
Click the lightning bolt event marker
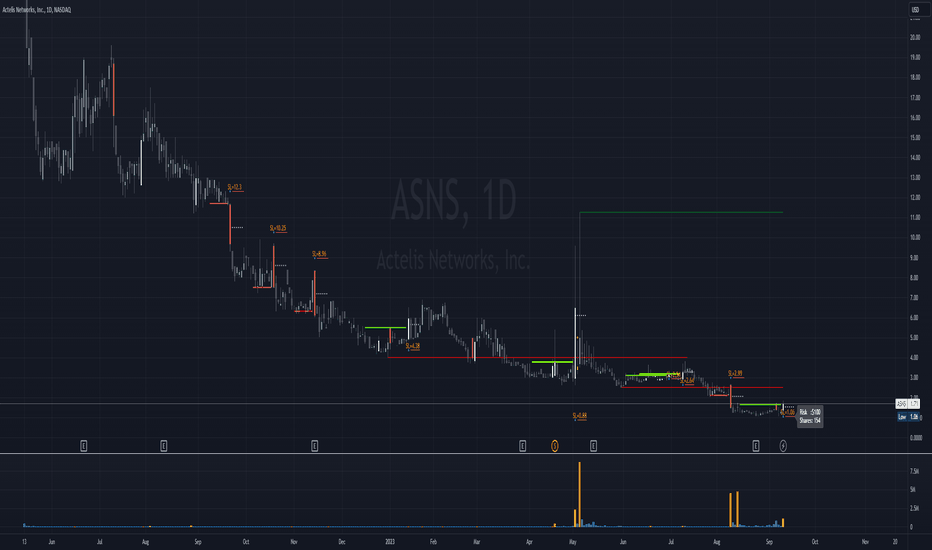click(783, 445)
